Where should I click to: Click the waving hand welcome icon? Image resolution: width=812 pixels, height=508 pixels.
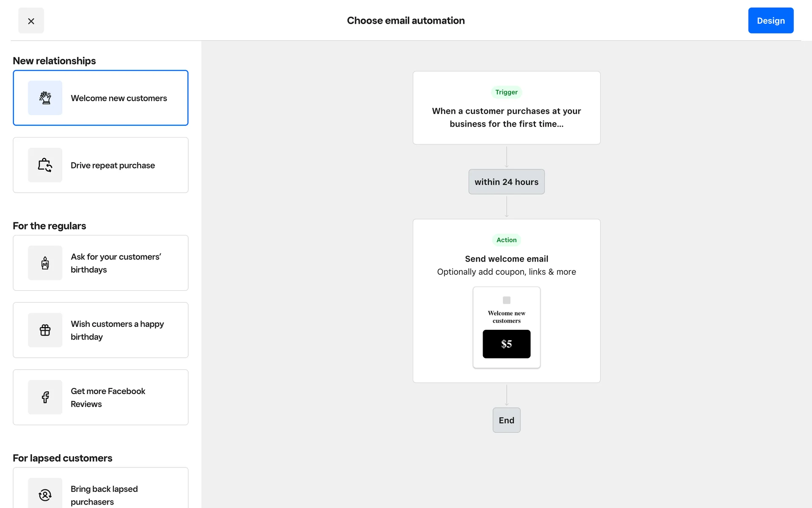click(45, 98)
